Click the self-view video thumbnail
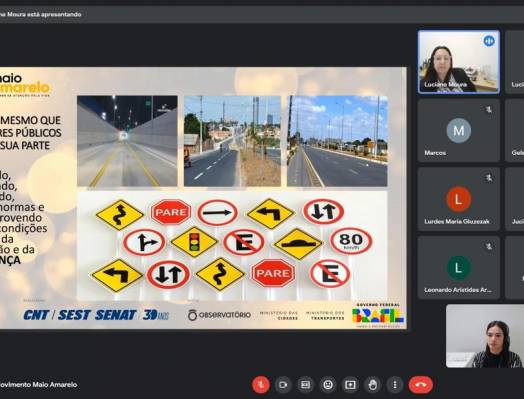The image size is (524, 399). (485, 336)
